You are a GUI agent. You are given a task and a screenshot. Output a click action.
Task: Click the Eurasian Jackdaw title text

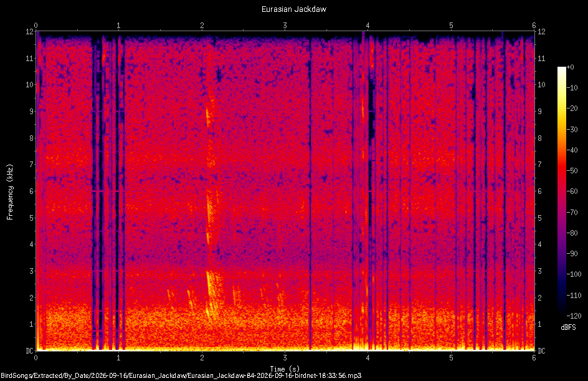293,9
